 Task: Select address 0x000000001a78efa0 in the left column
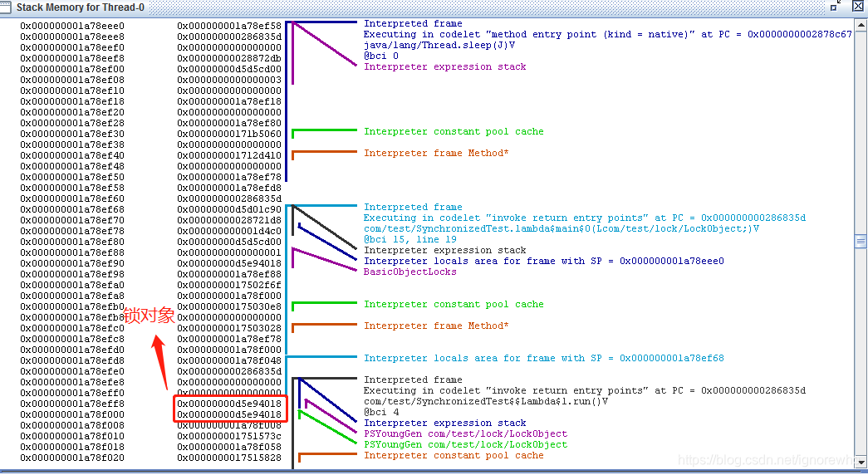(x=72, y=285)
